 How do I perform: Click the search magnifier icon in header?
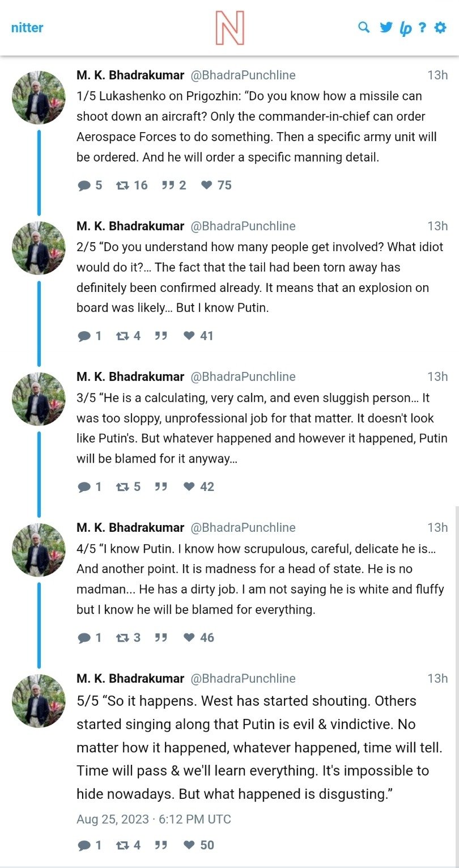coord(364,27)
